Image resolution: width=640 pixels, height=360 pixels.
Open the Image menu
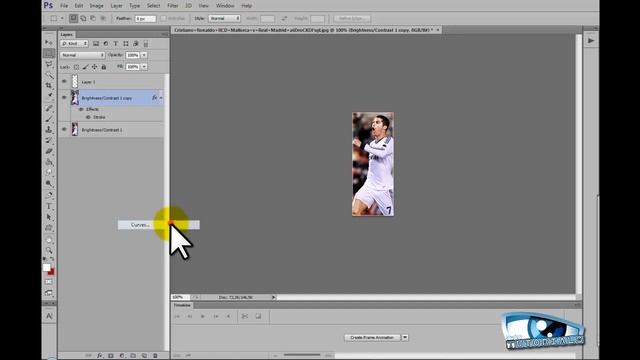click(96, 6)
